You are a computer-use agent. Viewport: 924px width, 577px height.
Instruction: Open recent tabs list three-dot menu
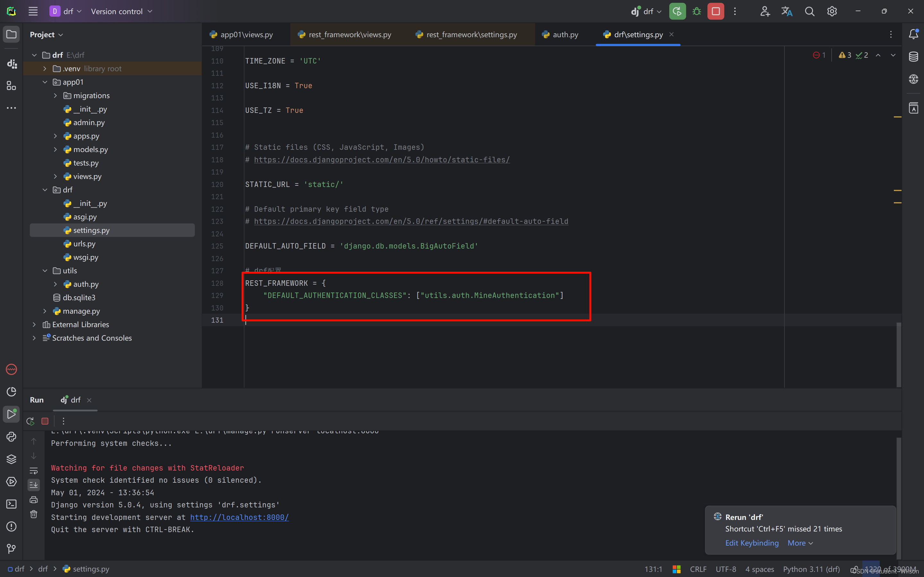[891, 34]
